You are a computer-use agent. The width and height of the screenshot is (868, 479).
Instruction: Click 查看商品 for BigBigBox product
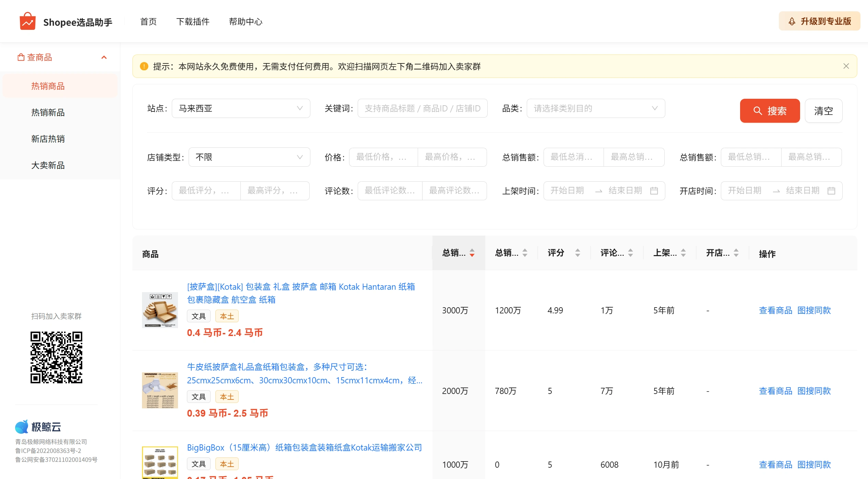pyautogui.click(x=775, y=465)
